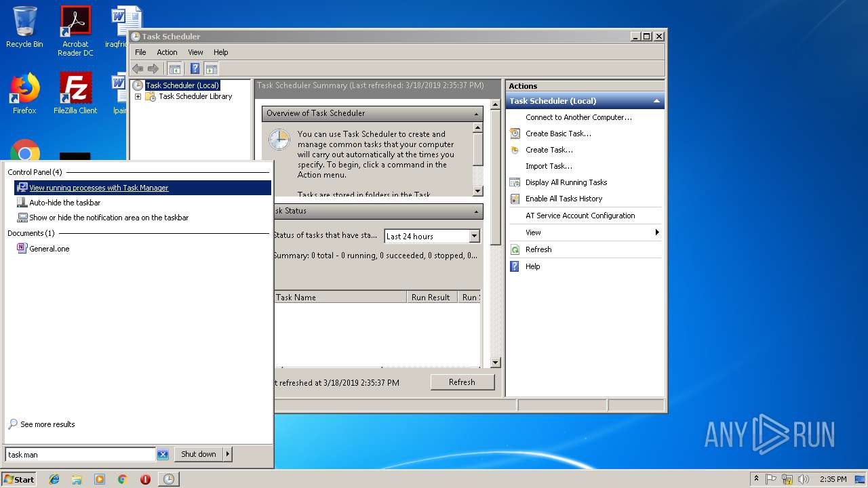This screenshot has height=488, width=868.
Task: Click the Documents (1) results heading
Action: [x=31, y=233]
